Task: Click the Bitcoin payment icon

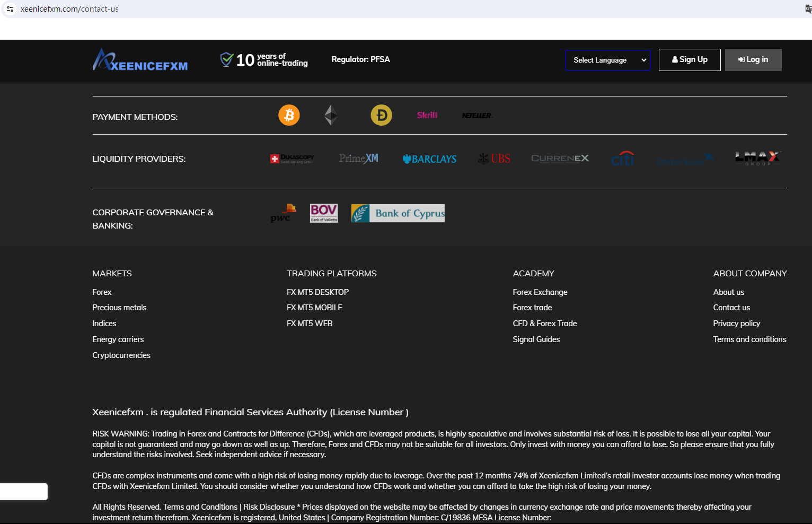Action: tap(289, 115)
